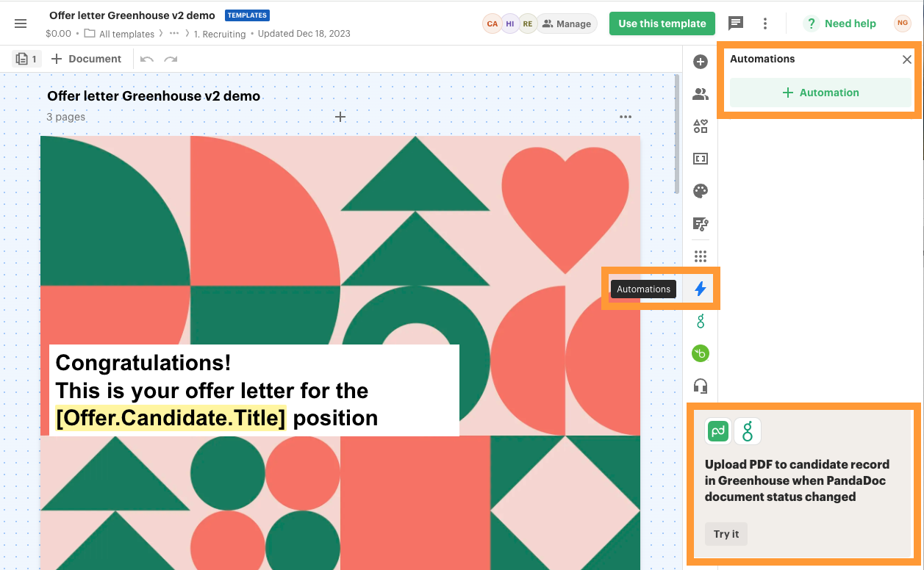The width and height of the screenshot is (924, 570).
Task: Try the Upload PDF automation recipe
Action: 726,534
